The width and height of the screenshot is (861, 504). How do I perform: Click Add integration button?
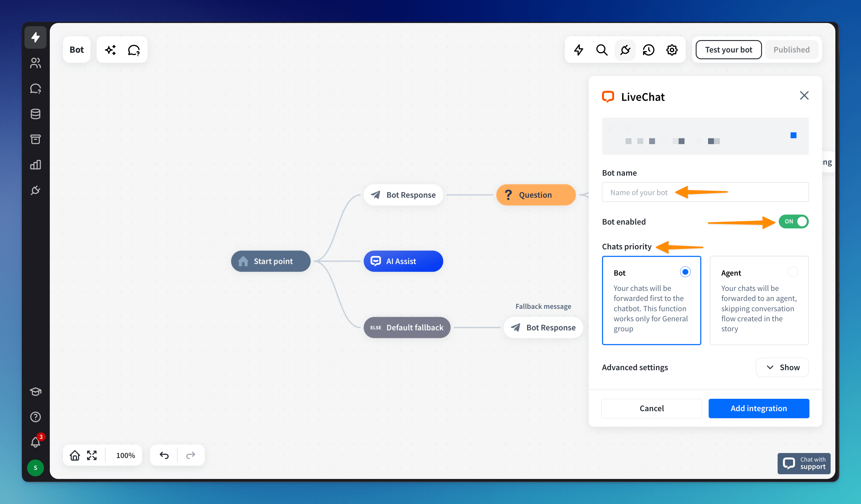[x=758, y=408]
